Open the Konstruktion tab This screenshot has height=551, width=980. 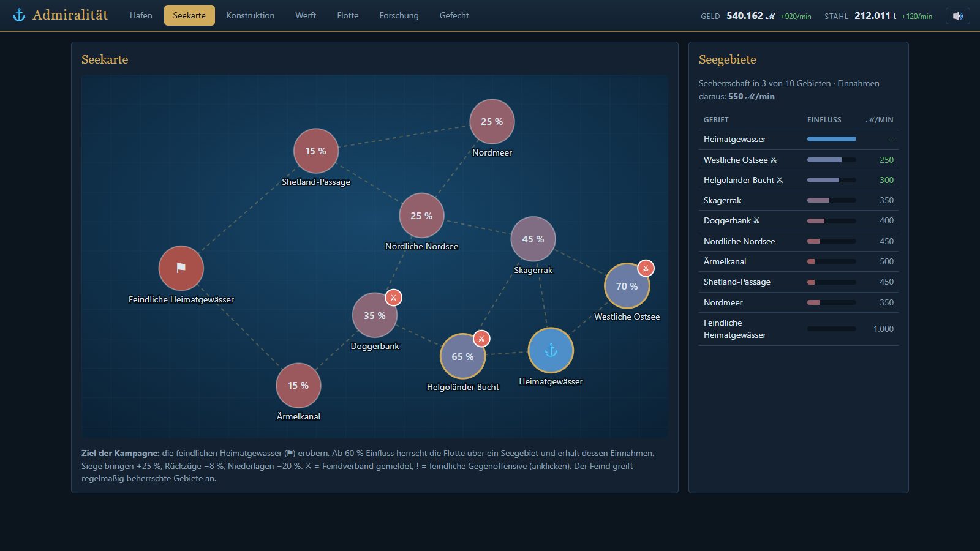(251, 15)
